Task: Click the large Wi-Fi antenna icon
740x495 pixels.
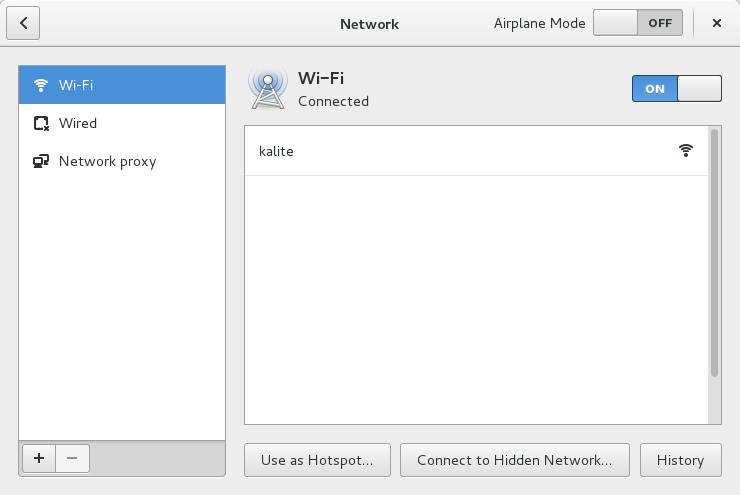Action: point(267,89)
